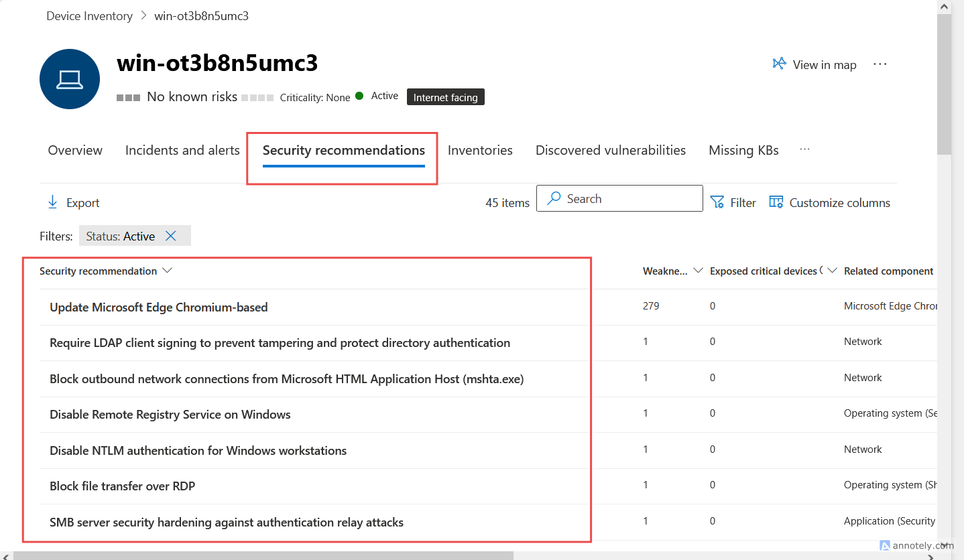Open the Block outbound mshta.exe connections recommendation
The height and width of the screenshot is (560, 964).
pos(287,379)
